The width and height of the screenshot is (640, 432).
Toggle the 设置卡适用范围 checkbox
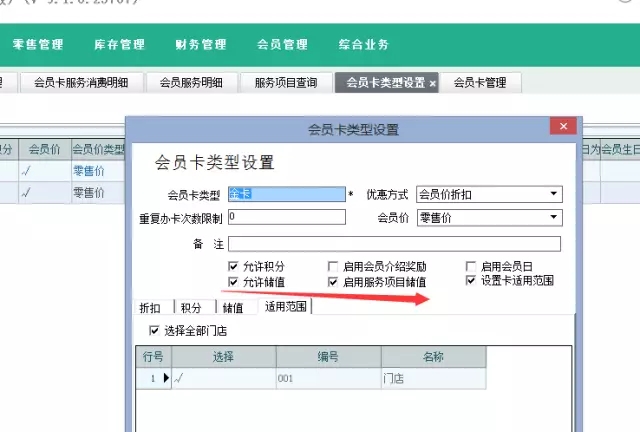coord(471,281)
